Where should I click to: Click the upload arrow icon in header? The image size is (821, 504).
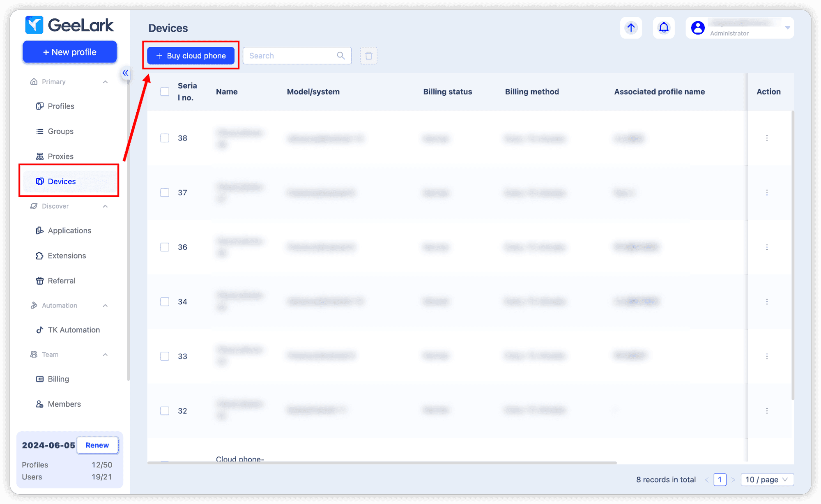(x=631, y=28)
